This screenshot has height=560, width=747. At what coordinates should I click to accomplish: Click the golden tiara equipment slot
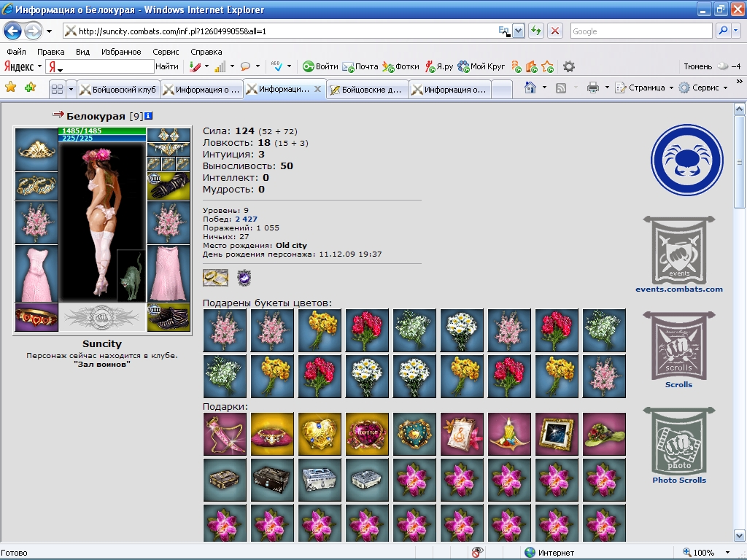36,149
